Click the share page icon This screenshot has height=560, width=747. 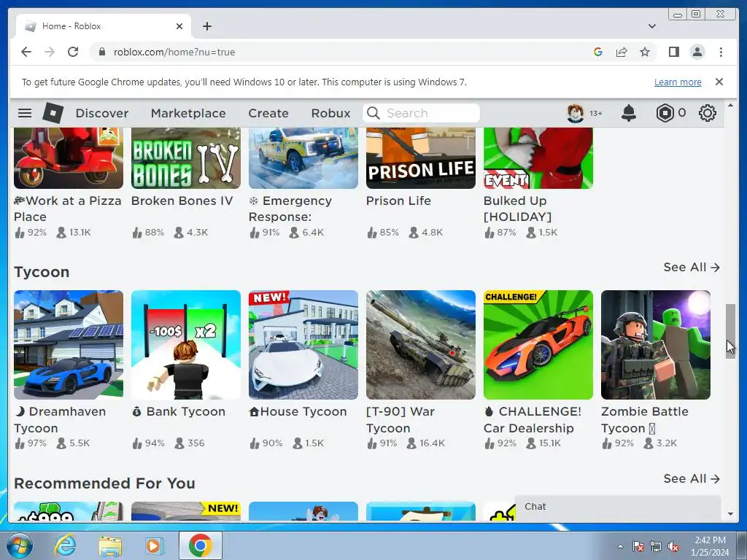tap(622, 52)
